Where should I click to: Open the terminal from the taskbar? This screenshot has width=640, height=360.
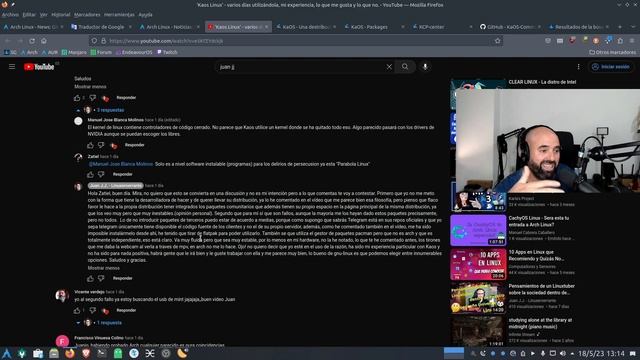[102, 353]
